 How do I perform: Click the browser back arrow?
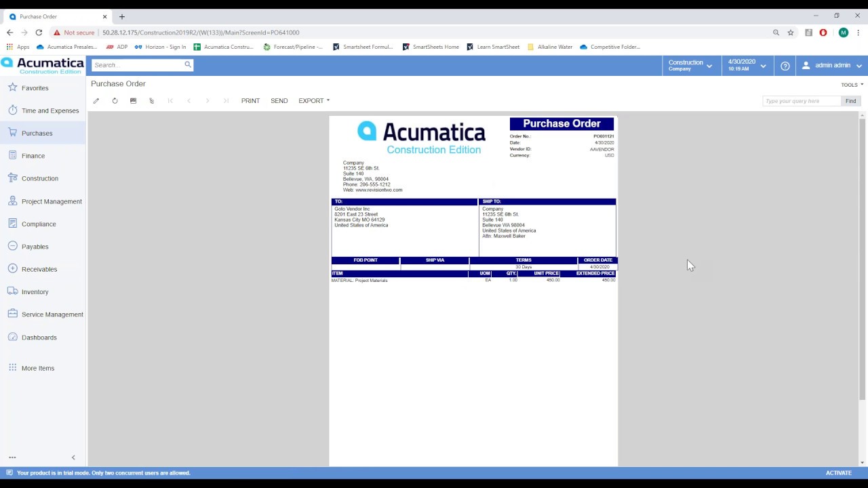click(x=9, y=33)
